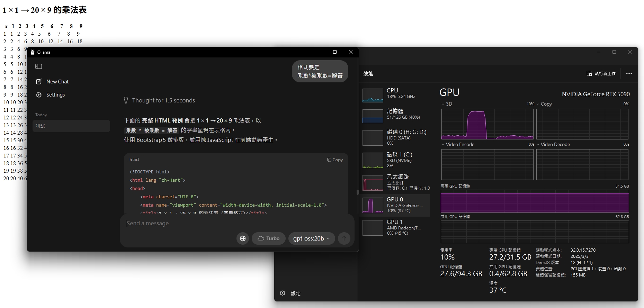Image resolution: width=644 pixels, height=308 pixels.
Task: Click the '0.4/62.8 GB' shared memory value
Action: click(508, 274)
